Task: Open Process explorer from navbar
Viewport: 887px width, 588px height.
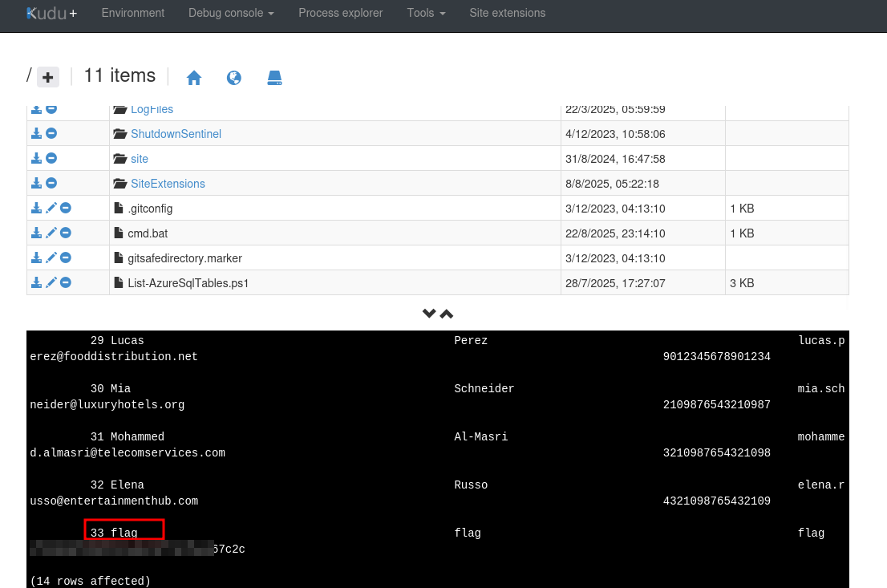Action: (341, 13)
